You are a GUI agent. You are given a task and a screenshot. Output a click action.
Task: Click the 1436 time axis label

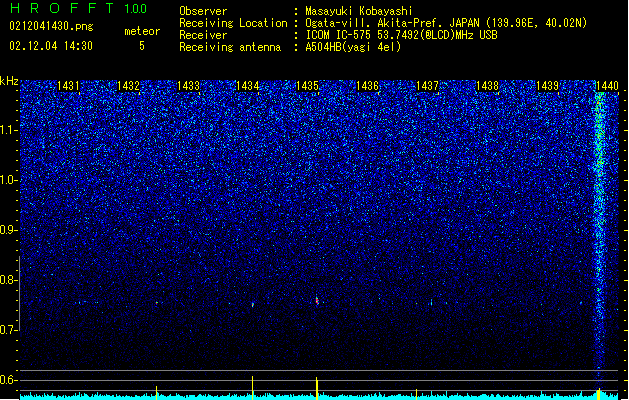pyautogui.click(x=367, y=86)
